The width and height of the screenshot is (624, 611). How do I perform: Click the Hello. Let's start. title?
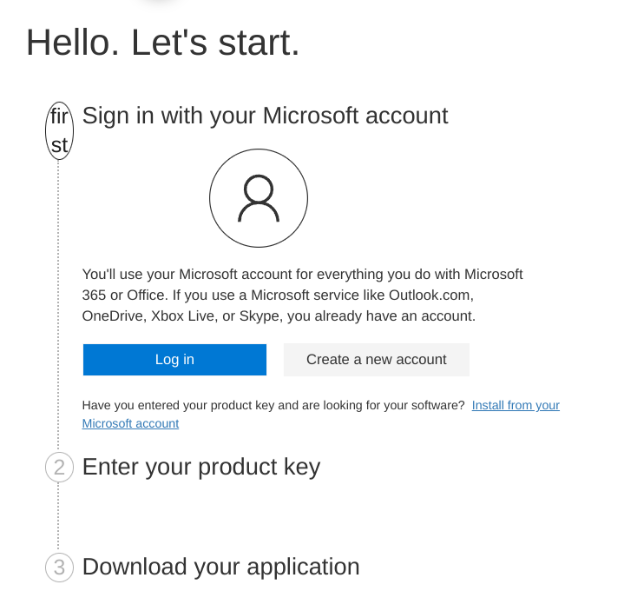pyautogui.click(x=163, y=42)
